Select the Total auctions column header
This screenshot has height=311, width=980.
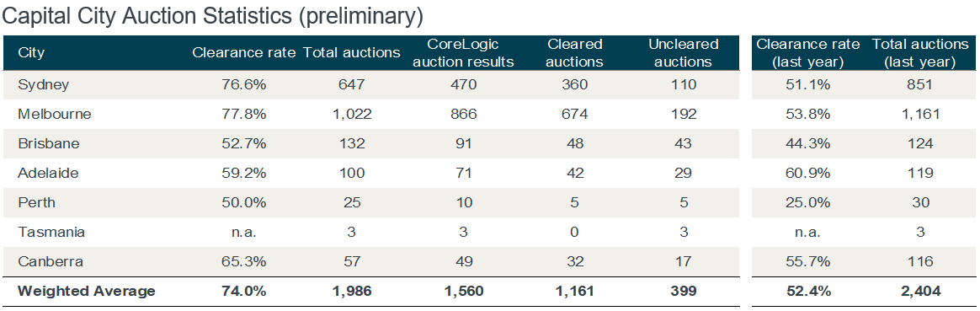351,53
